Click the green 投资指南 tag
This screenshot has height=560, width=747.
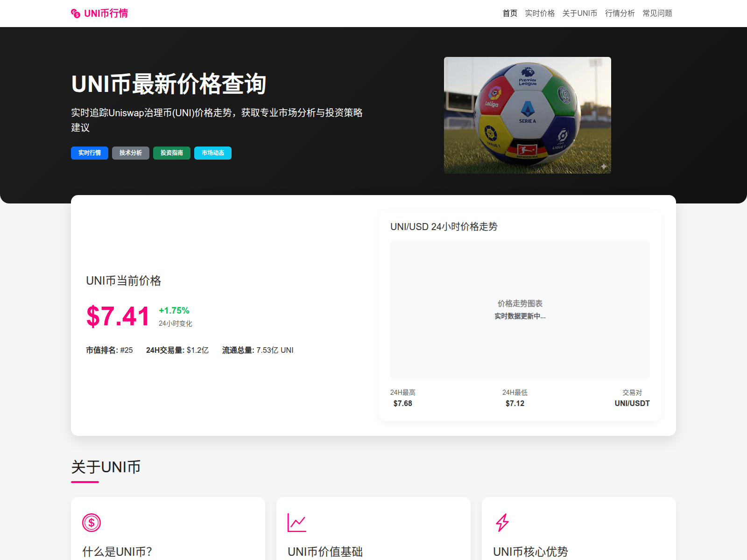click(x=172, y=153)
